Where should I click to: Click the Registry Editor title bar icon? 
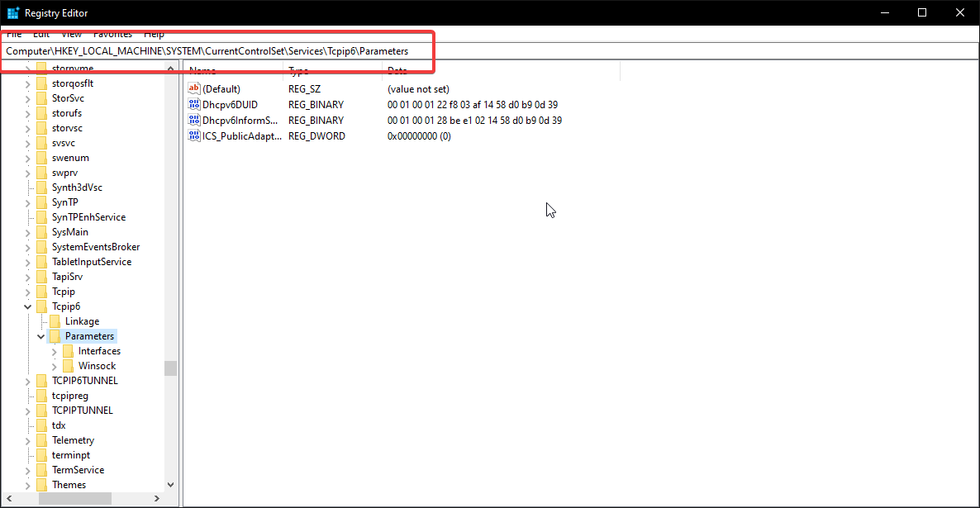[12, 12]
